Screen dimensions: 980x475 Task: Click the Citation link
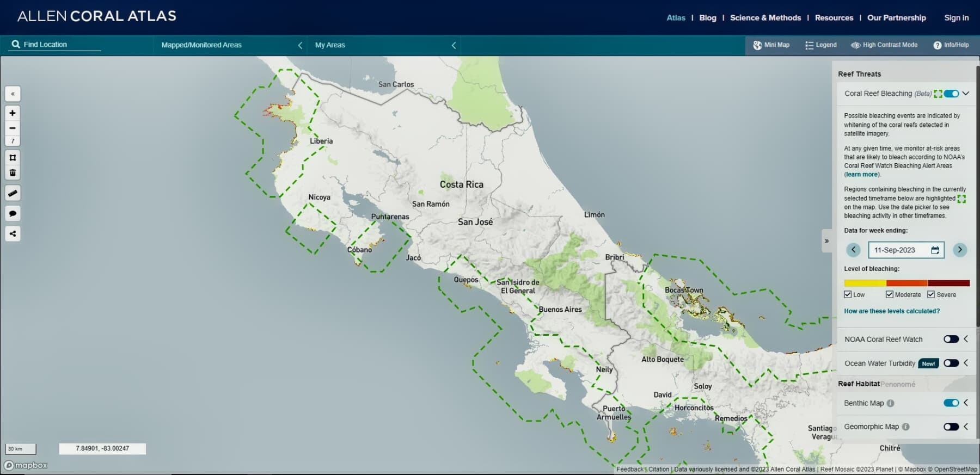pyautogui.click(x=659, y=469)
